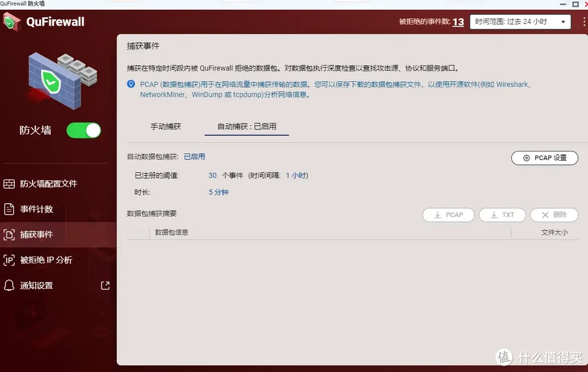Viewport: 588px width, 372px height.
Task: Download the capture as PCAP
Action: click(449, 215)
